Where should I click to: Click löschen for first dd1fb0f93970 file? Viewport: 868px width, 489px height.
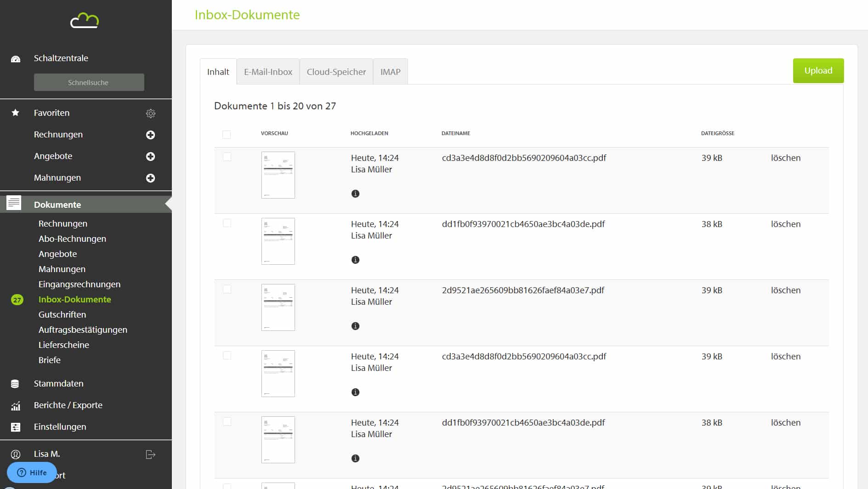coord(786,224)
